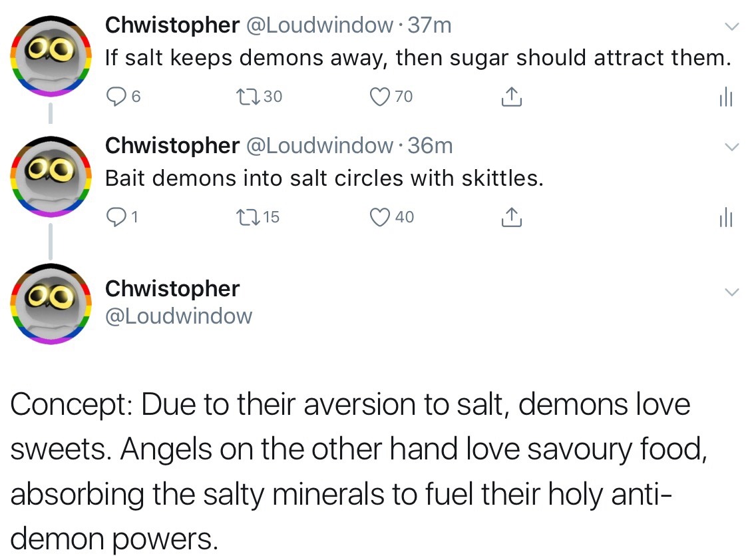
Task: Share the salt keeps demons tweet
Action: pyautogui.click(x=510, y=97)
